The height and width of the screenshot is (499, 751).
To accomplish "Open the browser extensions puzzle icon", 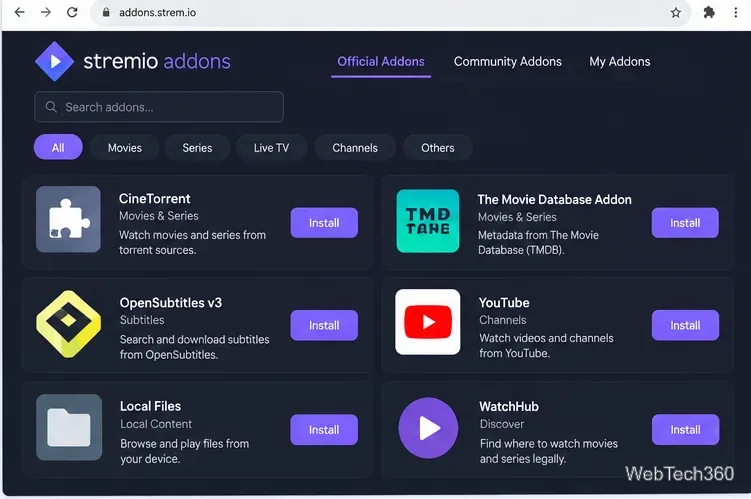I will point(709,13).
